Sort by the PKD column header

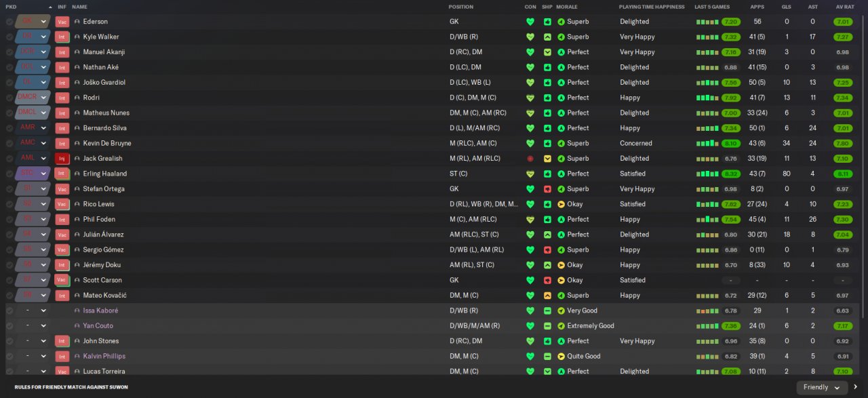(x=11, y=7)
